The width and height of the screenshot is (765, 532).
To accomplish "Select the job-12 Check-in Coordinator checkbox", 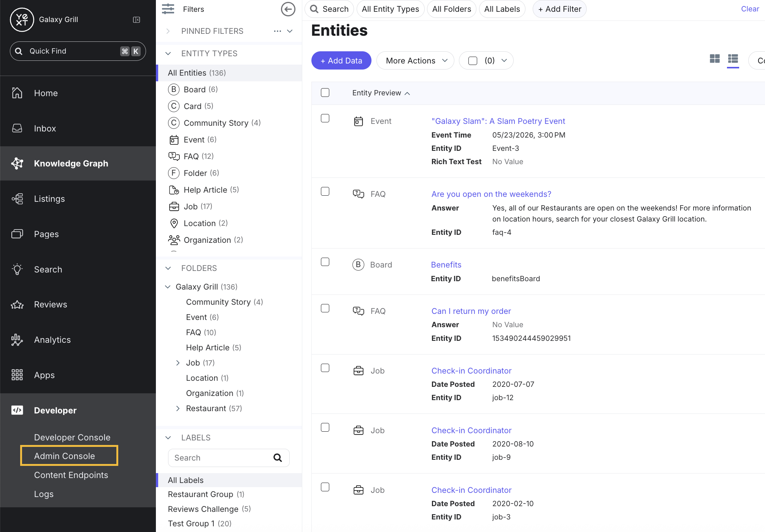I will coord(325,368).
